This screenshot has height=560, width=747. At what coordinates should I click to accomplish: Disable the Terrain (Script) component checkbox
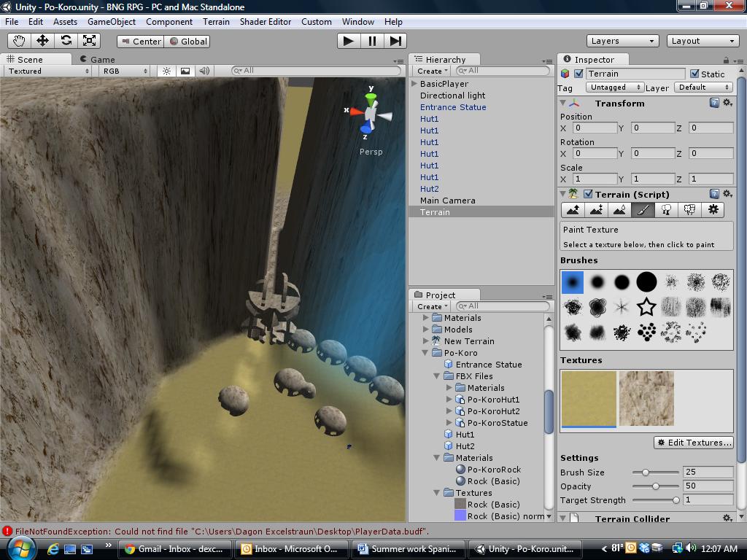(586, 194)
